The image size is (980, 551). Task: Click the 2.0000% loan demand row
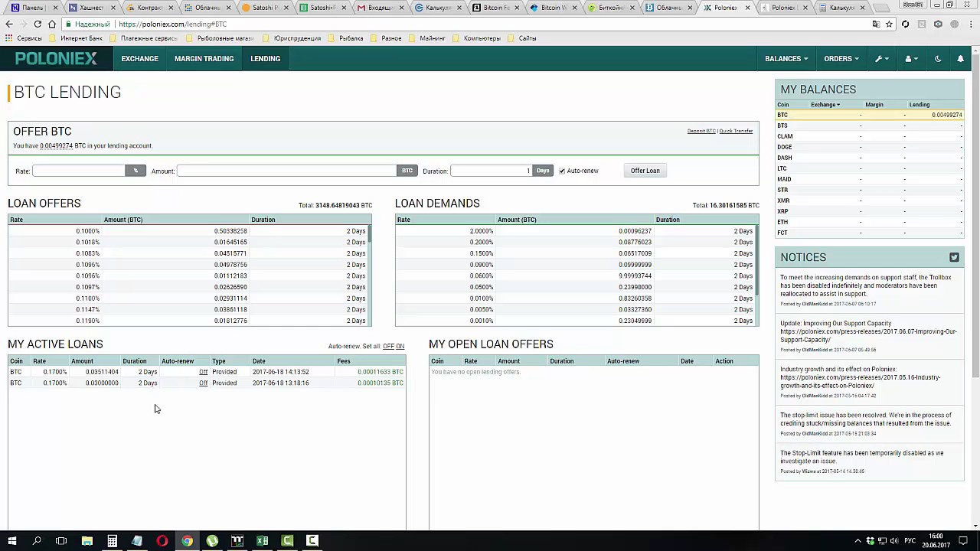pyautogui.click(x=575, y=231)
